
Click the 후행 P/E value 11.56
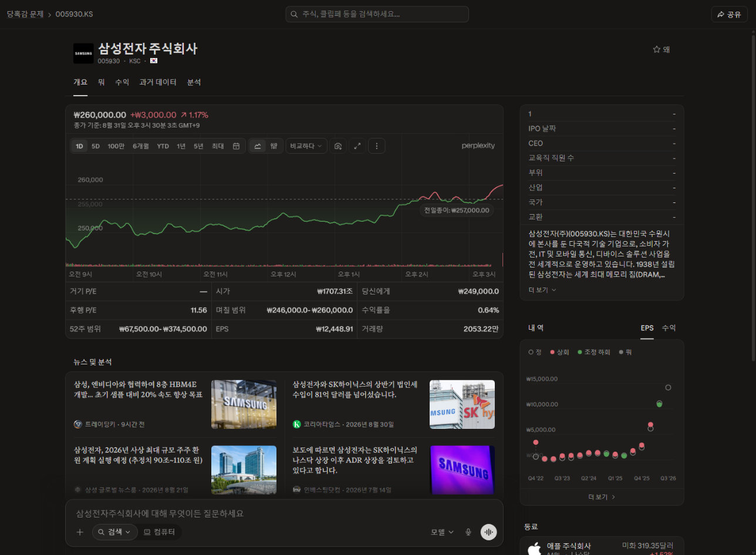[199, 310]
